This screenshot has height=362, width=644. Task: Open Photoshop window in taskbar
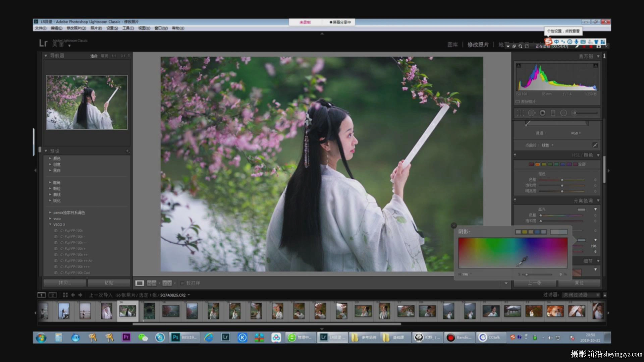pyautogui.click(x=184, y=337)
